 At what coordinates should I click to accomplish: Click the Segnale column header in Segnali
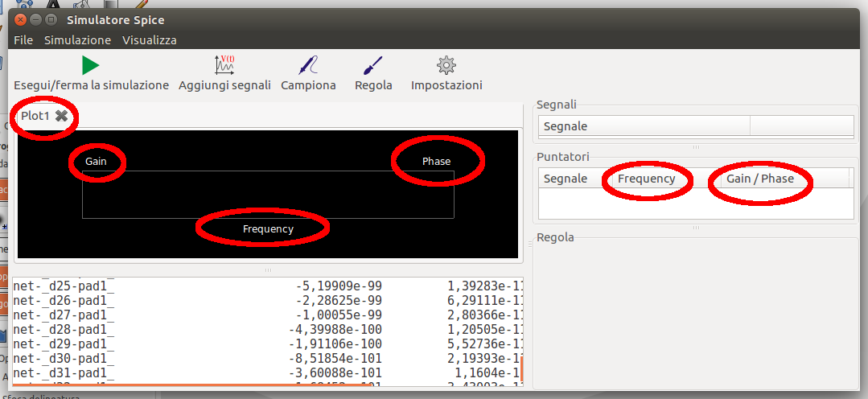coord(644,125)
